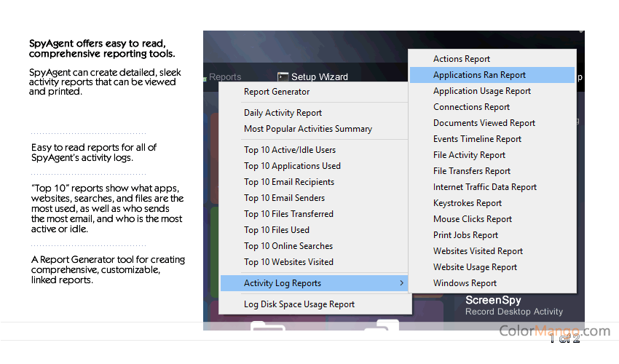Open the Windows Report entry

(x=465, y=283)
